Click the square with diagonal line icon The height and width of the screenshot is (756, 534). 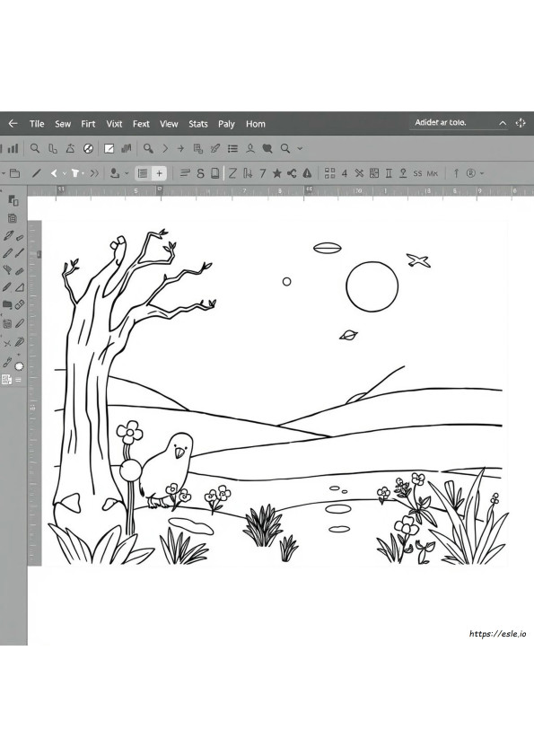click(x=109, y=148)
